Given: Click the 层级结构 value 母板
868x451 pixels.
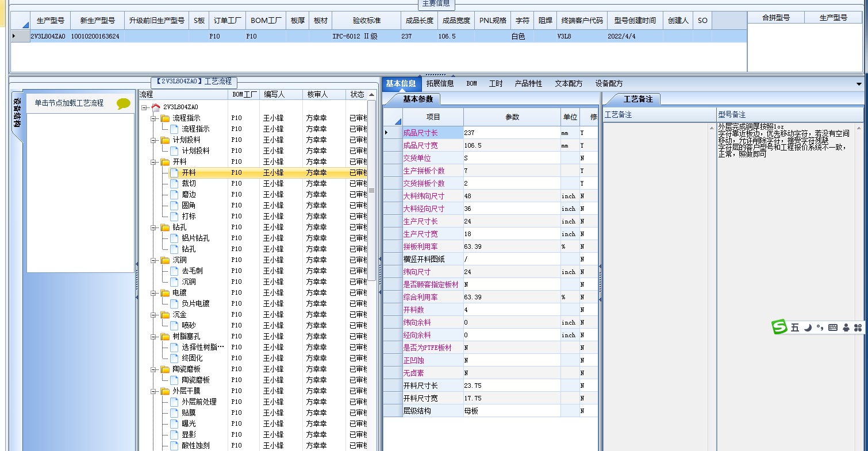Looking at the screenshot, I should point(512,411).
